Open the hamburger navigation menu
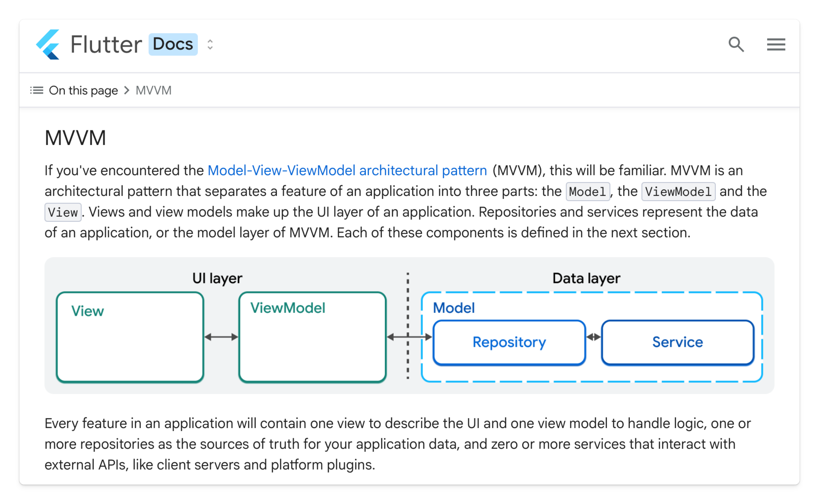The height and width of the screenshot is (504, 819). (776, 44)
